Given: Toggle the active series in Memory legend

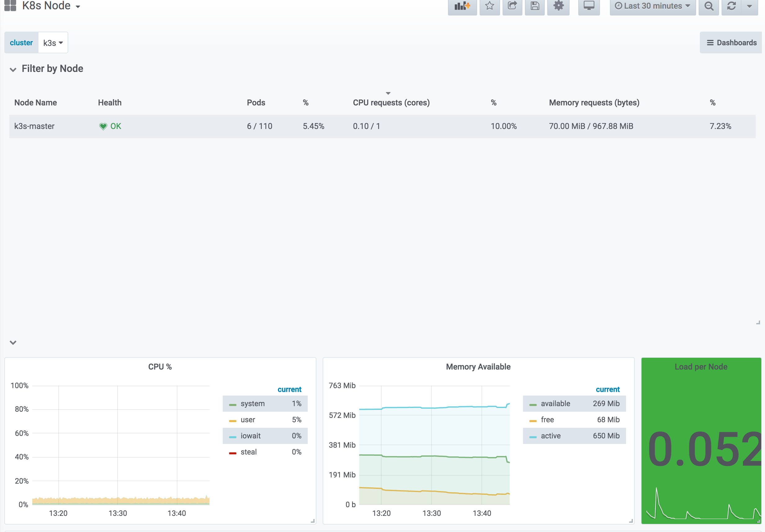Looking at the screenshot, I should [551, 436].
